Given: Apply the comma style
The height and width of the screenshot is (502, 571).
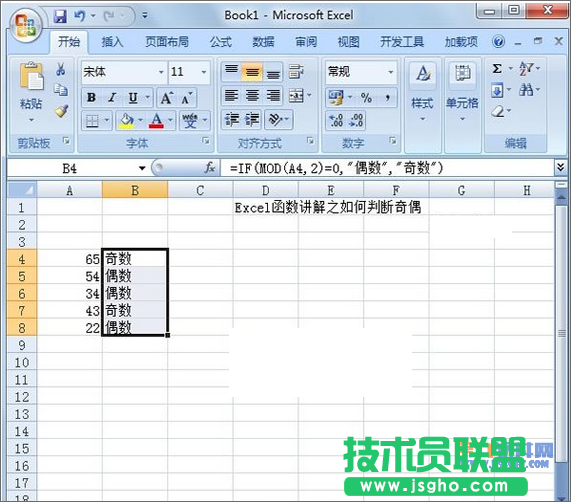Looking at the screenshot, I should (x=387, y=98).
